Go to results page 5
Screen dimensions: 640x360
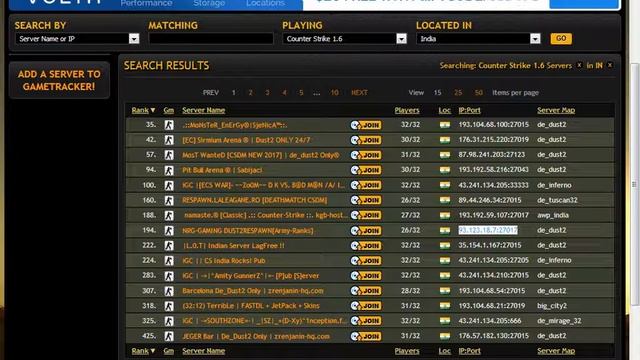[x=301, y=93]
